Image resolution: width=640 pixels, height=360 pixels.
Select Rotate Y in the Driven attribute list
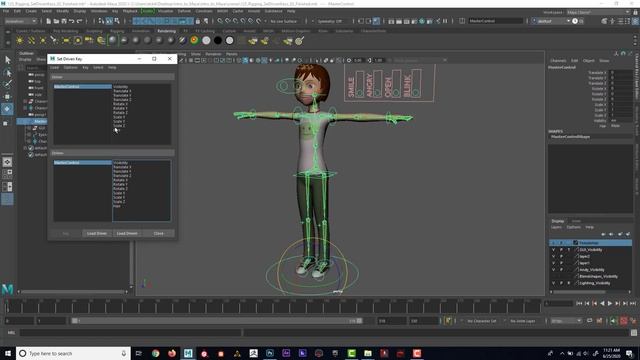pos(120,184)
